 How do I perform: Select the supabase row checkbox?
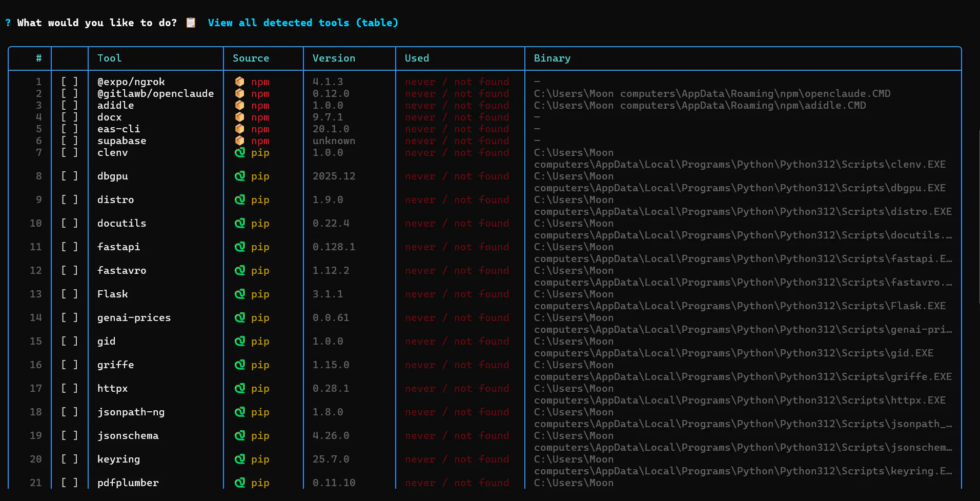[x=70, y=141]
